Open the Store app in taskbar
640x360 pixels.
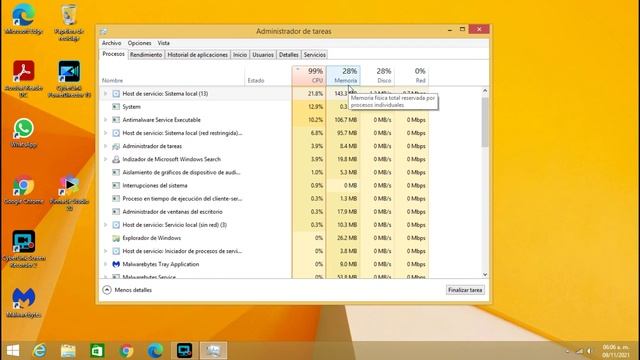click(x=97, y=351)
